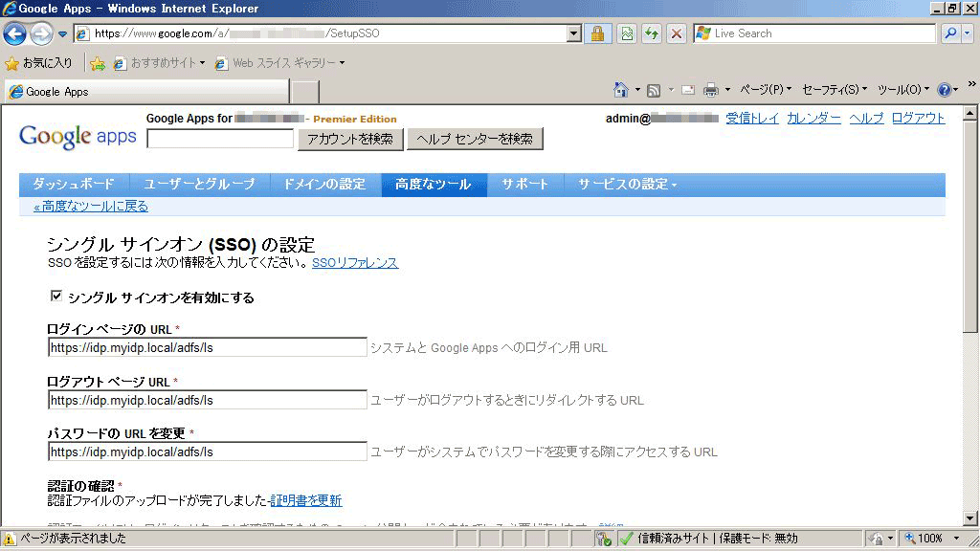Expand the command bar overflow chevron
980x551 pixels.
point(972,84)
